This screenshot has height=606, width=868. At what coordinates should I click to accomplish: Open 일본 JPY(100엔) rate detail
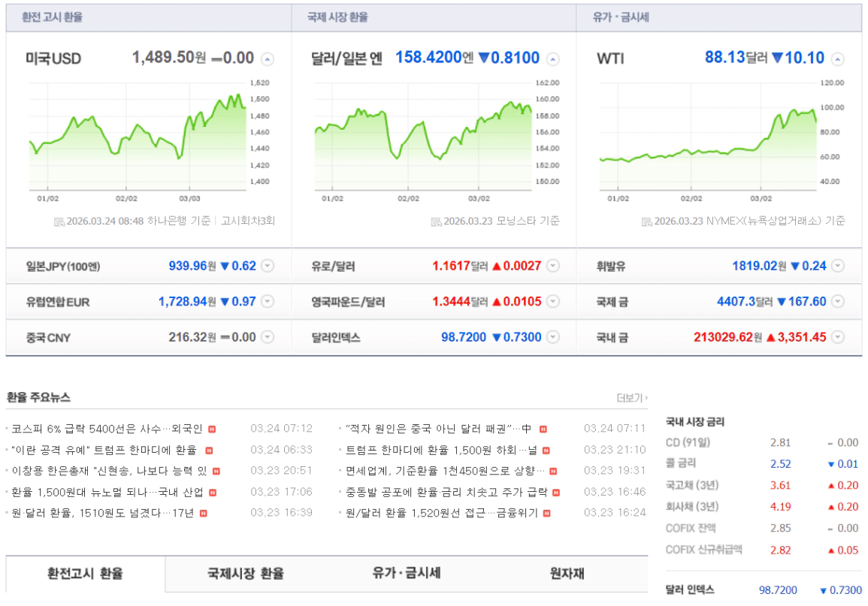63,267
